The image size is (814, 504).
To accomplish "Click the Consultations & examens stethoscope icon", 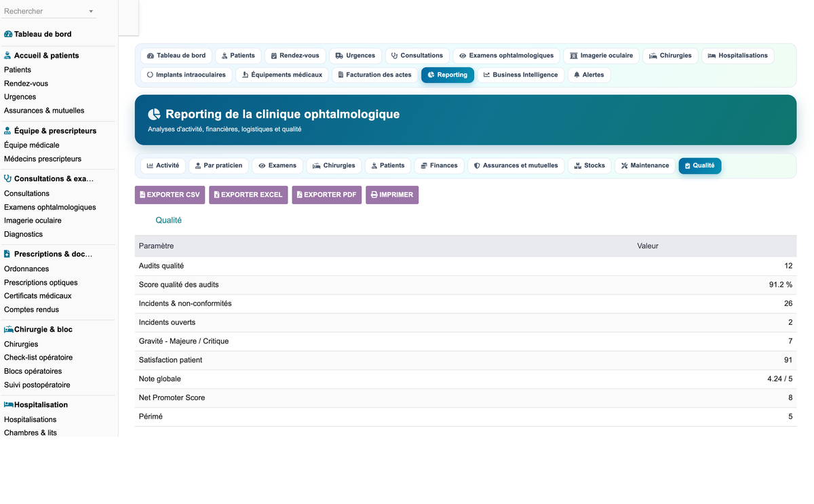I will [x=8, y=179].
